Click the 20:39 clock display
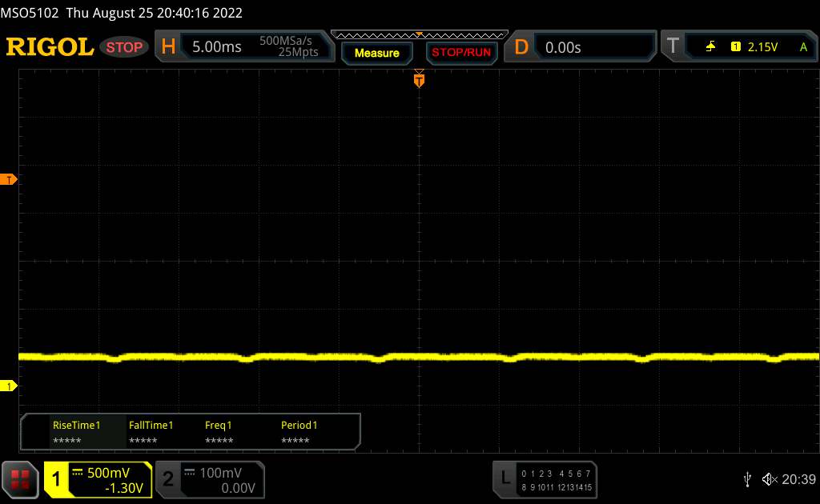The width and height of the screenshot is (820, 504). pyautogui.click(x=798, y=479)
